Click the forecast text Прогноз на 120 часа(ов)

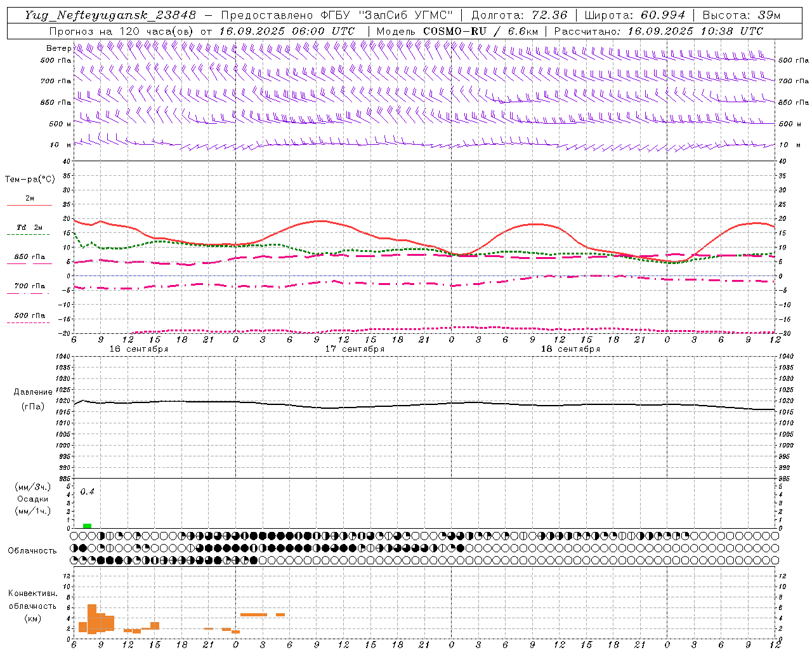tap(122, 31)
